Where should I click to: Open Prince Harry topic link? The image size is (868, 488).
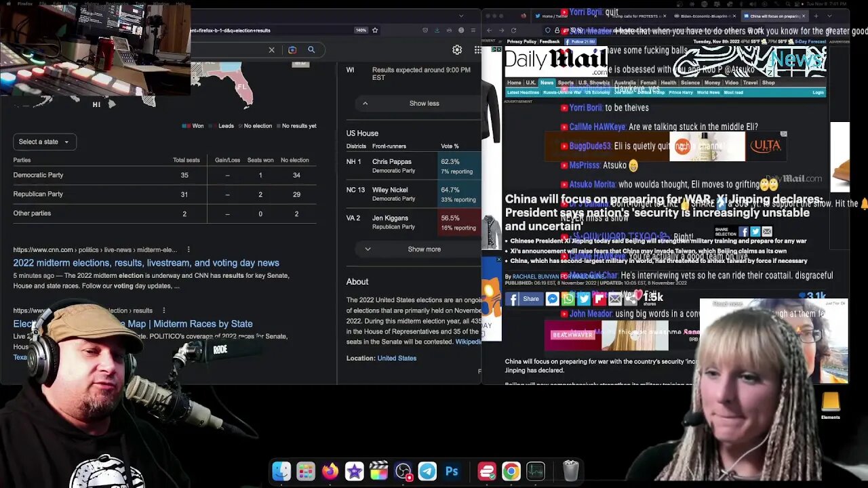(x=680, y=92)
